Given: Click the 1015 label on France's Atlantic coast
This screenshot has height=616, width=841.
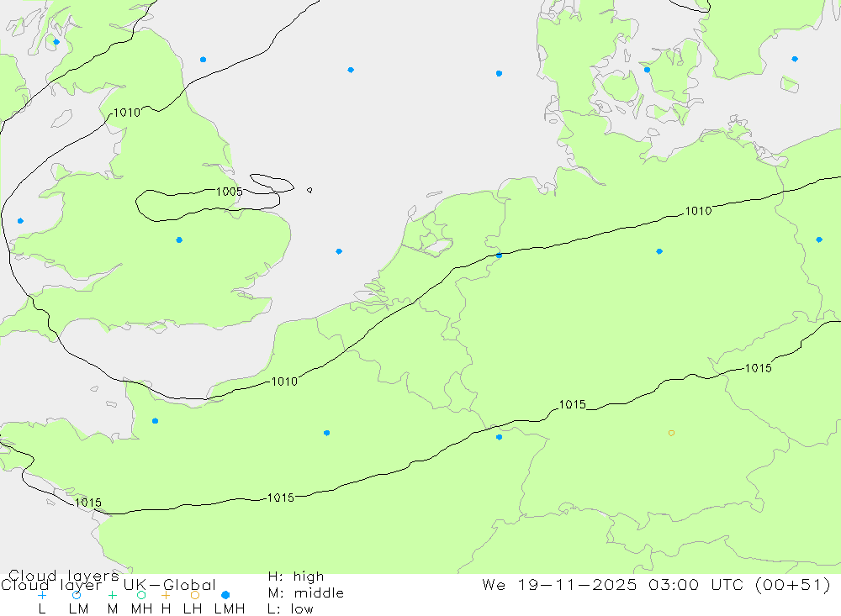Looking at the screenshot, I should click(x=88, y=503).
